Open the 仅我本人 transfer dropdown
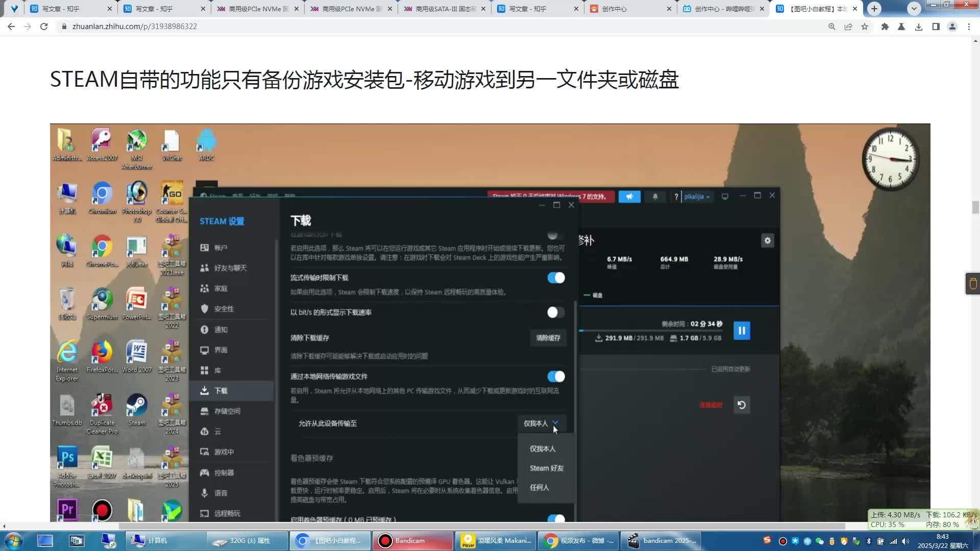The image size is (980, 551). pyautogui.click(x=541, y=423)
